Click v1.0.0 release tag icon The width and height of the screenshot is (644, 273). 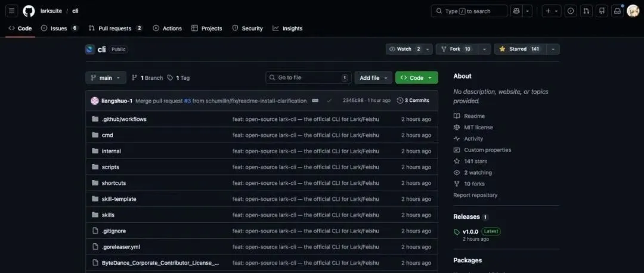click(x=457, y=232)
